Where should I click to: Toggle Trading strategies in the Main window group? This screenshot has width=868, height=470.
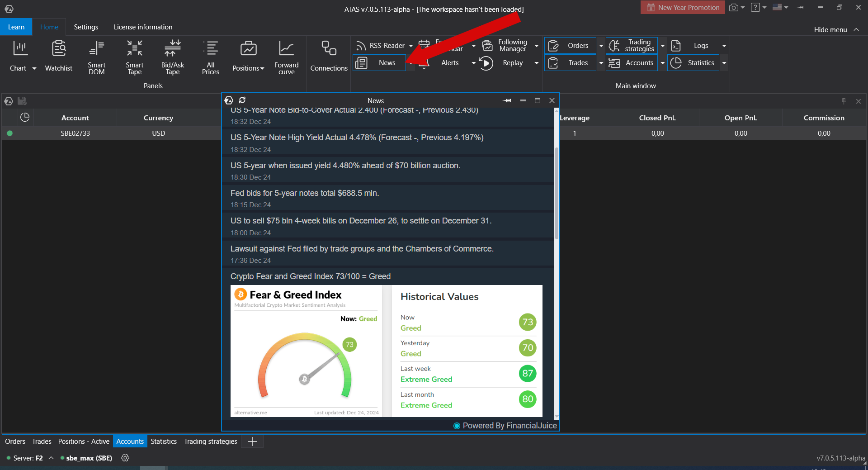pyautogui.click(x=632, y=46)
